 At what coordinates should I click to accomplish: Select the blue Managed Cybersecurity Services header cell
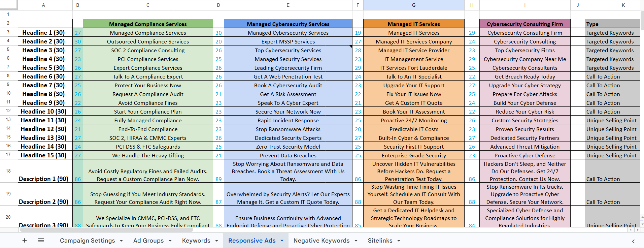288,24
